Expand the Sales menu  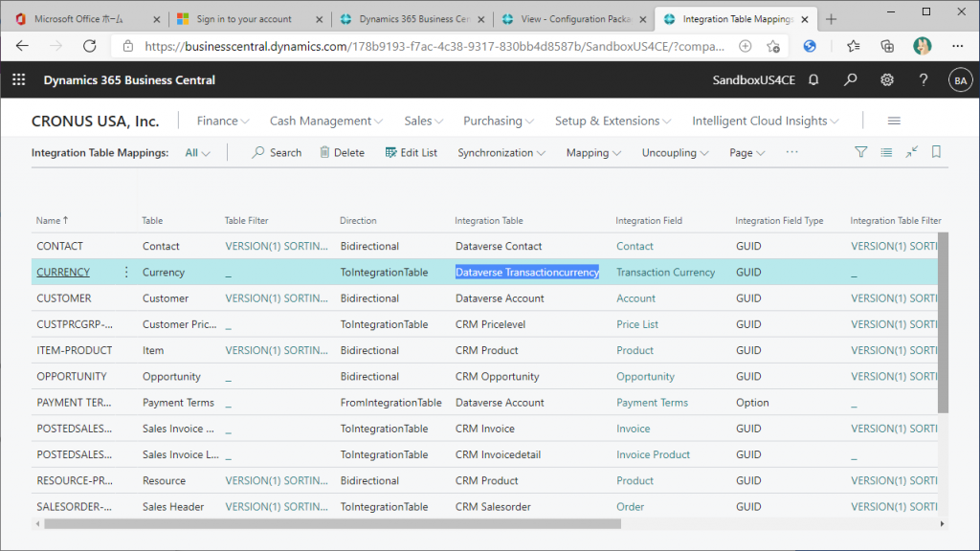coord(424,121)
